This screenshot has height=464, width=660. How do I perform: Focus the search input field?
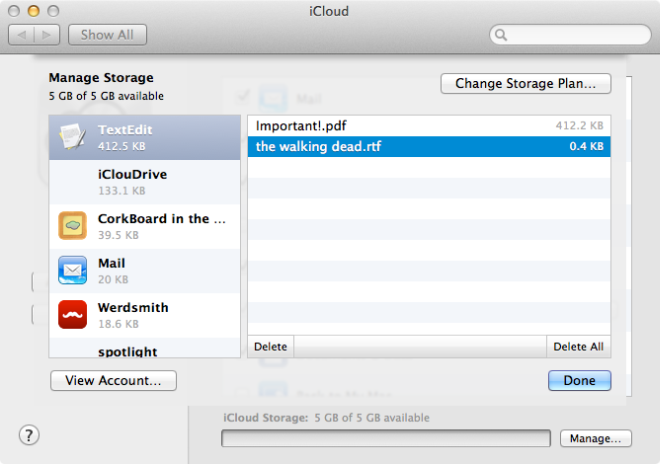point(570,35)
